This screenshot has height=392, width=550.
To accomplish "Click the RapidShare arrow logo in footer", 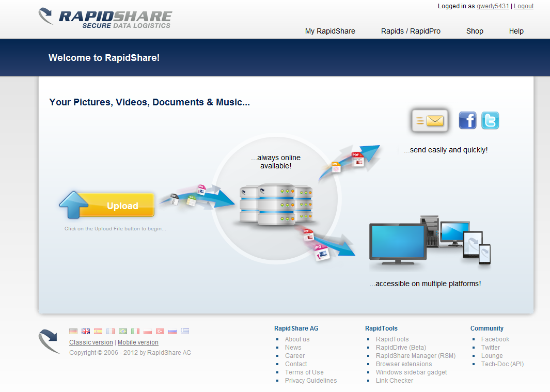I will pos(49,341).
